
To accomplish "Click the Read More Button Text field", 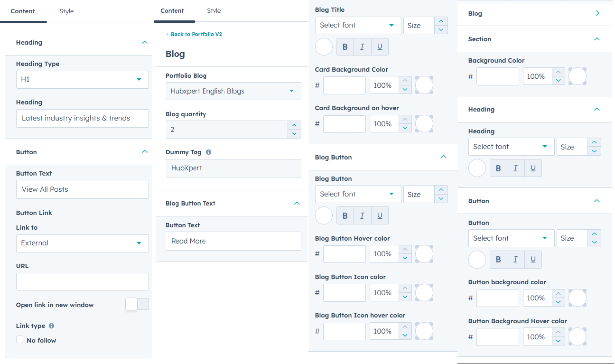I will pyautogui.click(x=233, y=241).
